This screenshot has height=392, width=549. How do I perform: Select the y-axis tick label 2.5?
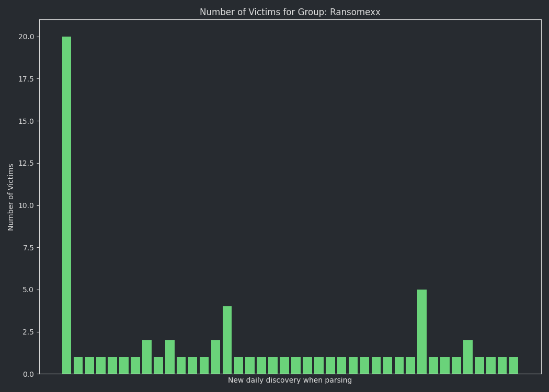click(28, 332)
